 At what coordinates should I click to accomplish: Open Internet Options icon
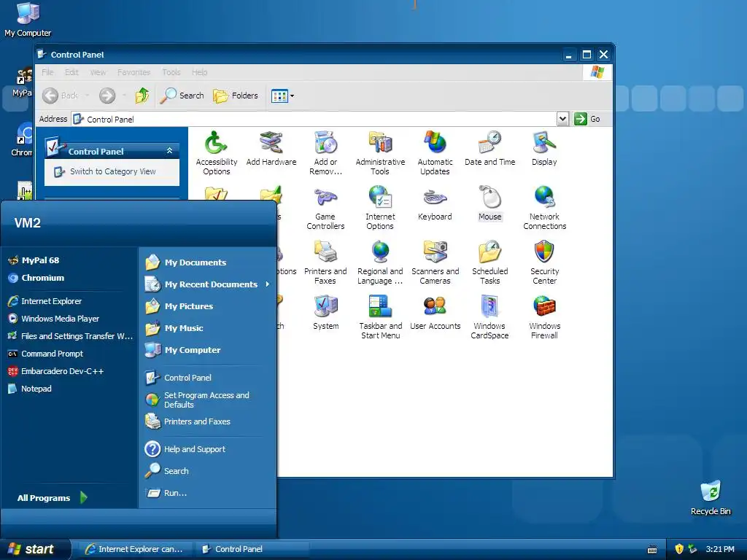380,208
